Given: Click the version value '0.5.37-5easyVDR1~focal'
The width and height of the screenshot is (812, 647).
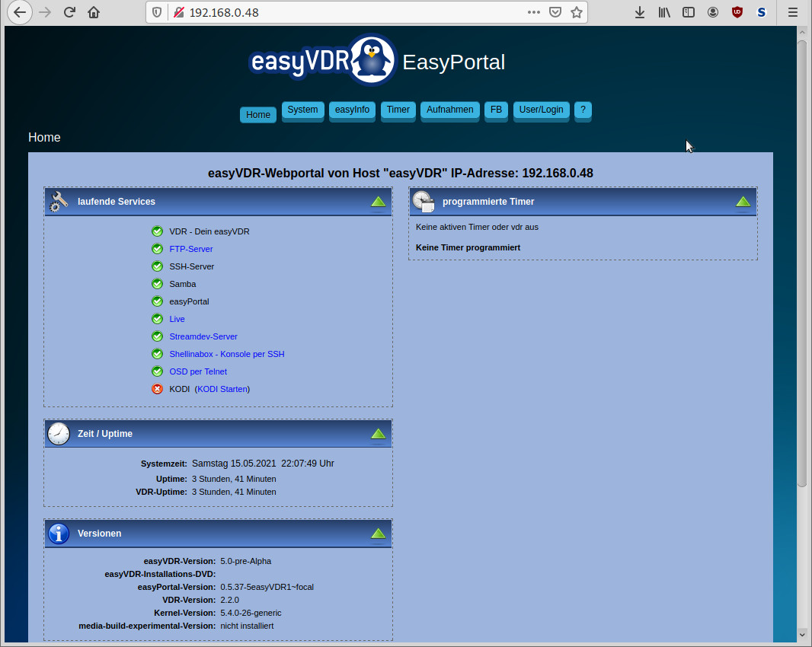Looking at the screenshot, I should [x=267, y=587].
